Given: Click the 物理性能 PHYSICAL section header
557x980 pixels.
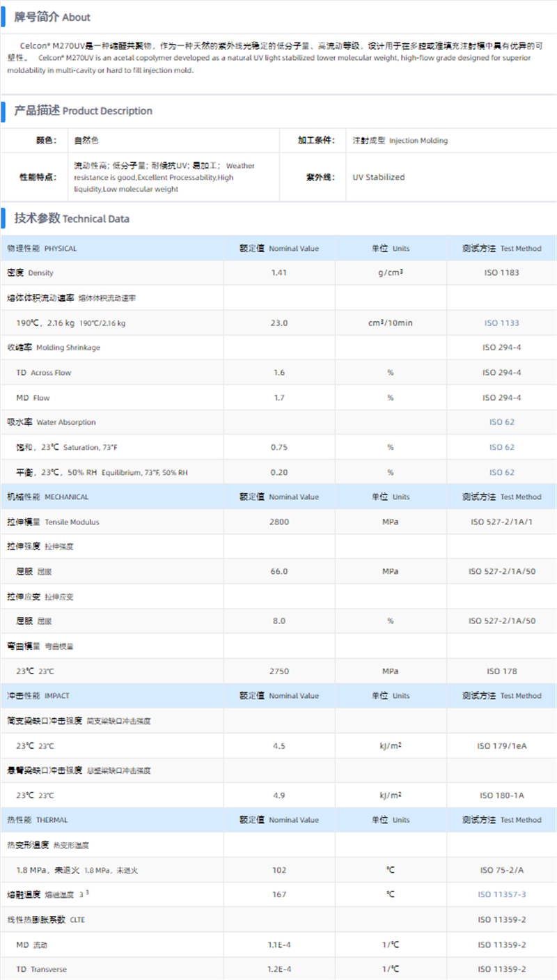Looking at the screenshot, I should click(42, 249).
